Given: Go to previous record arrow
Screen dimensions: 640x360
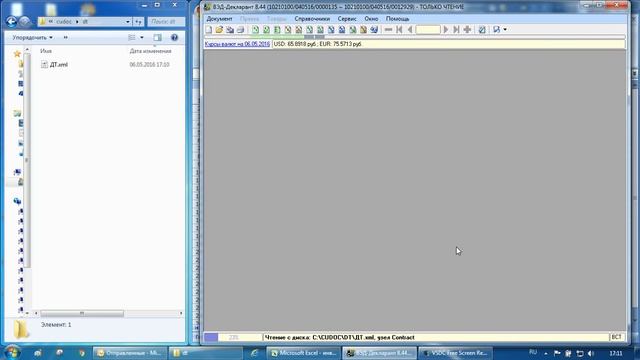Looking at the screenshot, I should click(410, 29).
